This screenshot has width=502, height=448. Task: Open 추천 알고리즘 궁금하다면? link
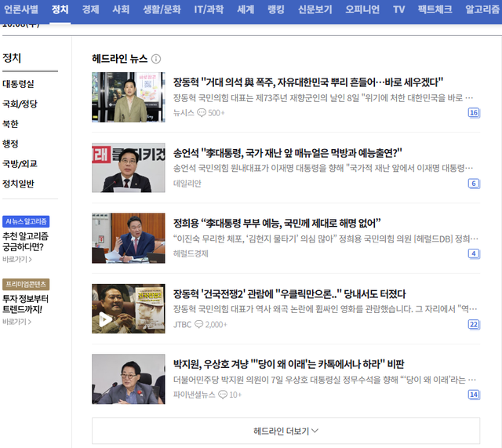tap(26, 242)
